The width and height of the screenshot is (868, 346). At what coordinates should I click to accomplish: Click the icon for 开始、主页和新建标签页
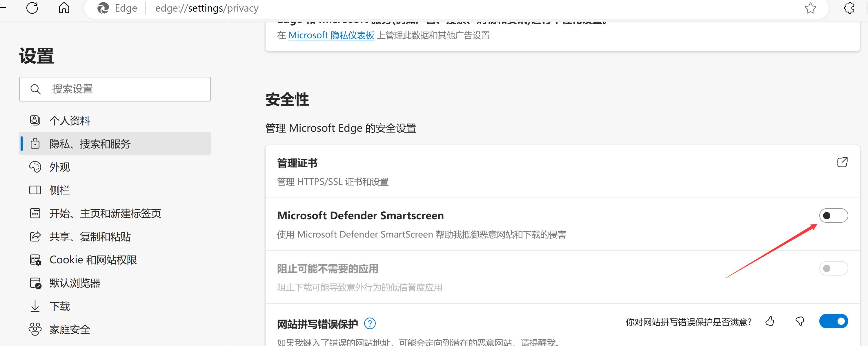click(35, 213)
